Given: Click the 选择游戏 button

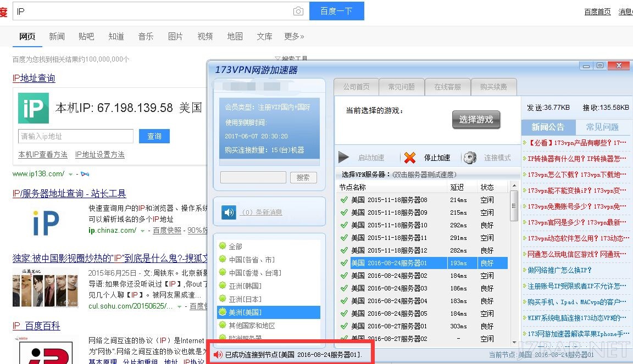Looking at the screenshot, I should (x=476, y=120).
